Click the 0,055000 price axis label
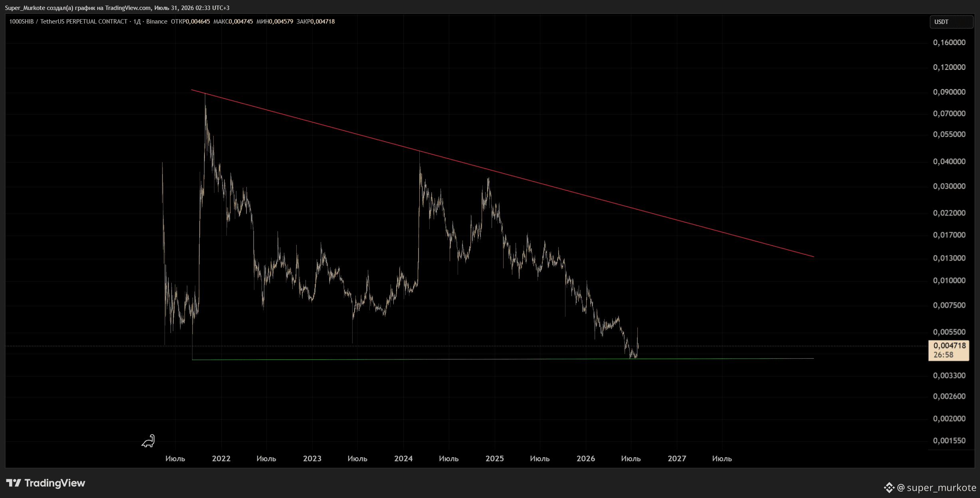The image size is (980, 498). pyautogui.click(x=949, y=135)
